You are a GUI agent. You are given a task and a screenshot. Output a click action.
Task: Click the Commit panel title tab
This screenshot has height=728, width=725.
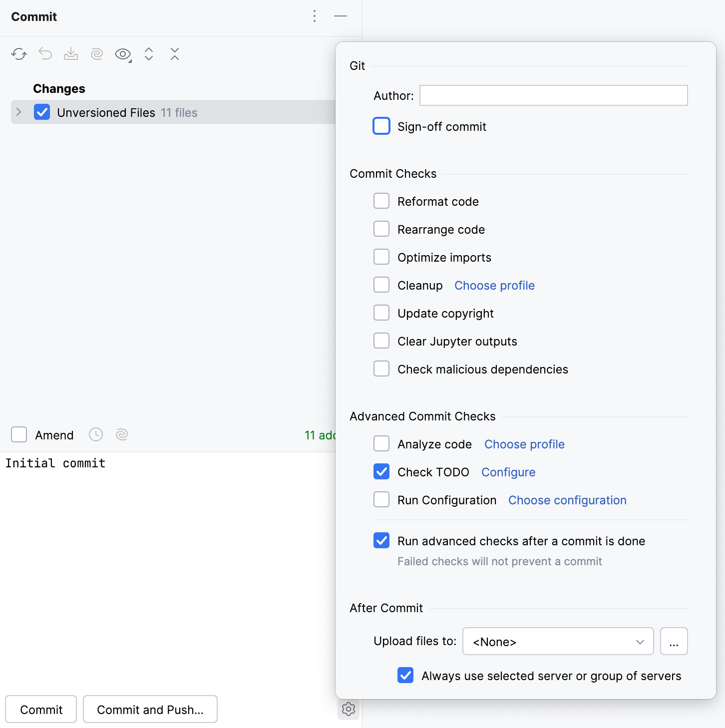pyautogui.click(x=33, y=16)
